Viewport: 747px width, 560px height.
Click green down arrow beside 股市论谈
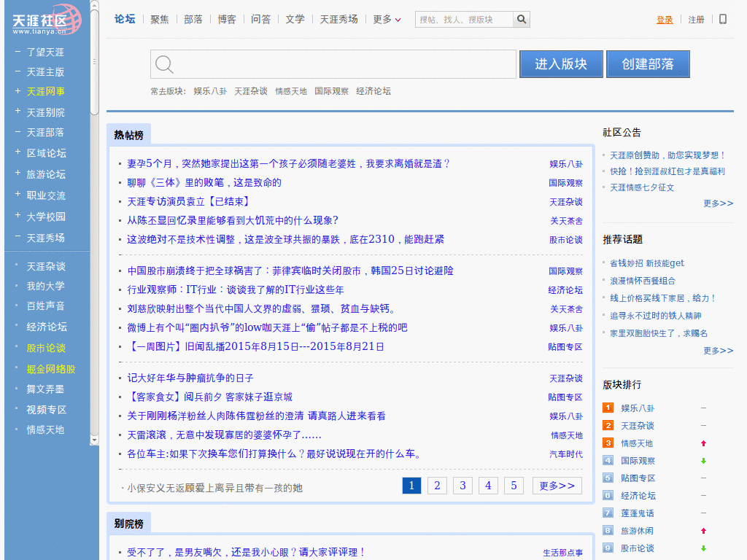click(x=704, y=548)
